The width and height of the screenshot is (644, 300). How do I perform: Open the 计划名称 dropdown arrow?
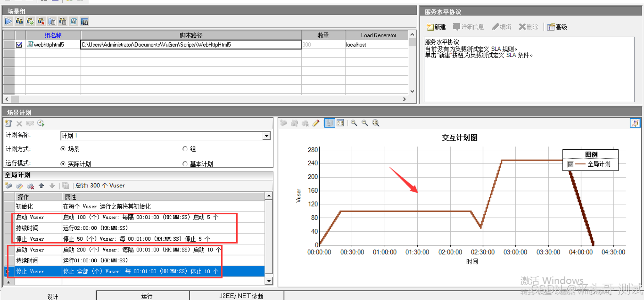[x=267, y=136]
